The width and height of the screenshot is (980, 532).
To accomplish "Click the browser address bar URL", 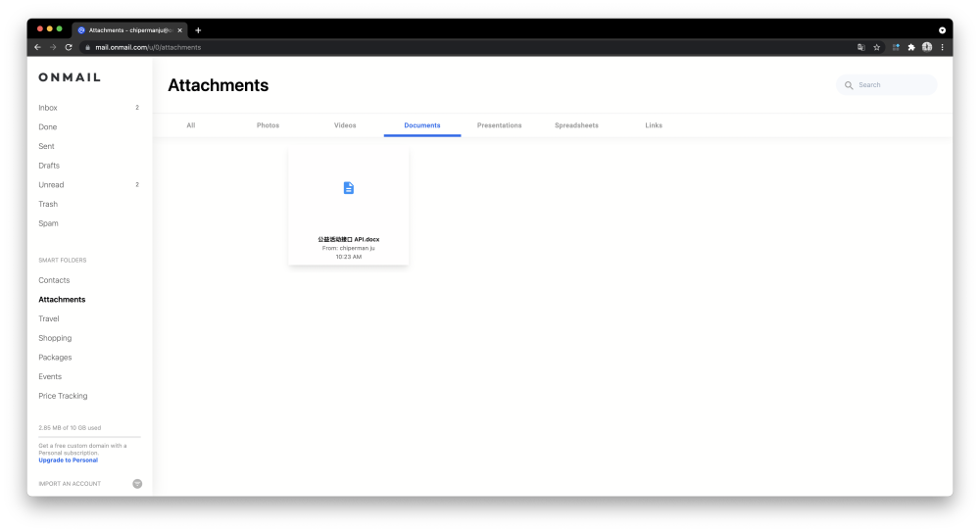I will [148, 47].
